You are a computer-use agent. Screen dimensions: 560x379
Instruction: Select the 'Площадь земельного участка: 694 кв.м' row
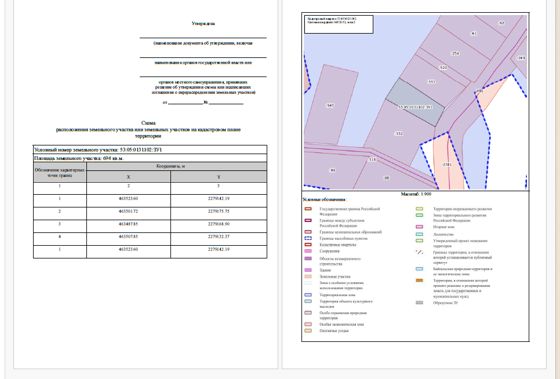pos(150,158)
